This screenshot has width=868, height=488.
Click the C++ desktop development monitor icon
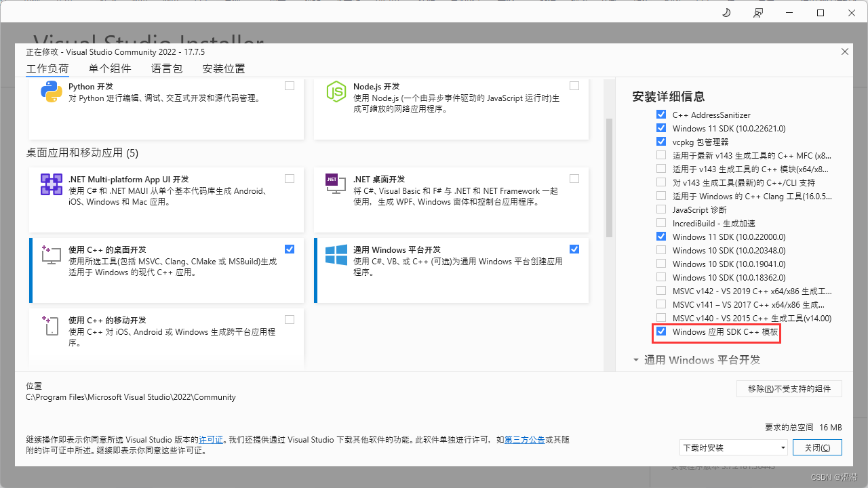(52, 255)
